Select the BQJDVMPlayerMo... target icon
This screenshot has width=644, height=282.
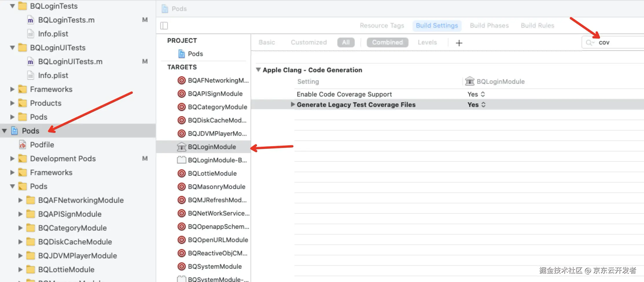[181, 133]
